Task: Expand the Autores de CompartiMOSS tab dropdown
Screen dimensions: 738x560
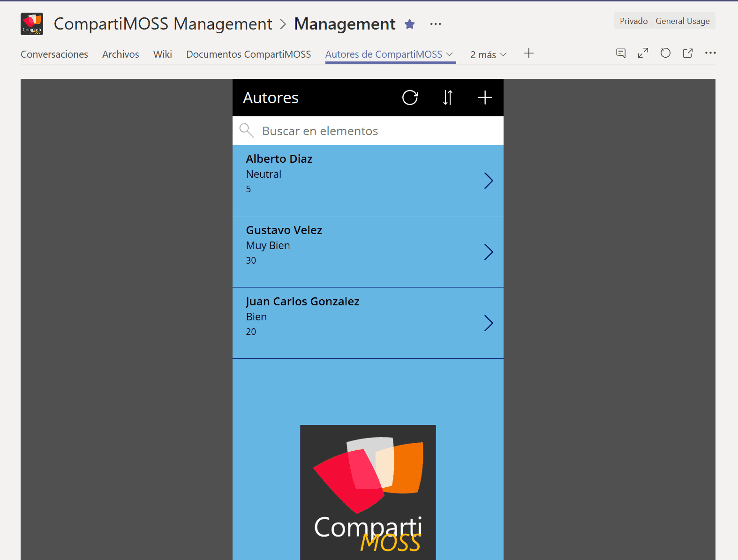Action: [450, 54]
